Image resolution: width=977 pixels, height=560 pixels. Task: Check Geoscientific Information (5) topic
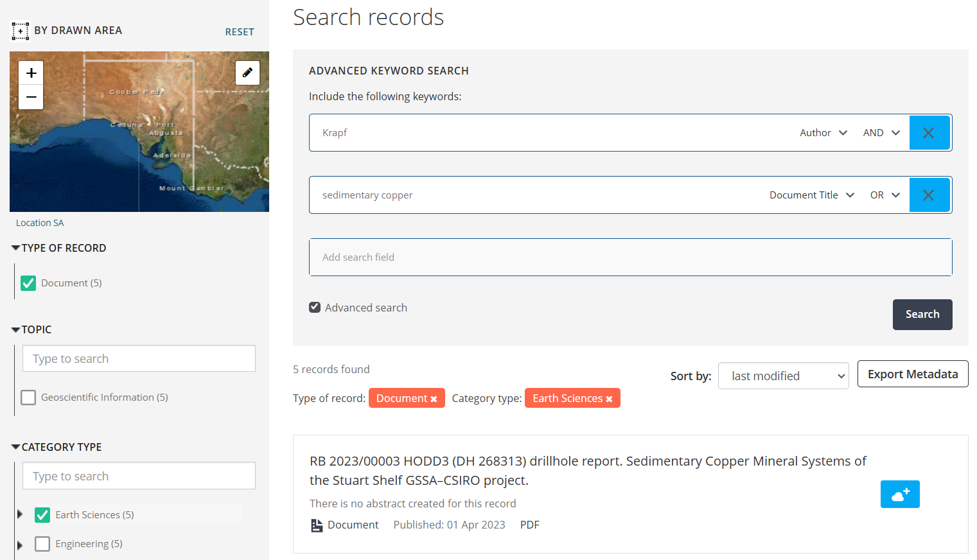coord(28,398)
